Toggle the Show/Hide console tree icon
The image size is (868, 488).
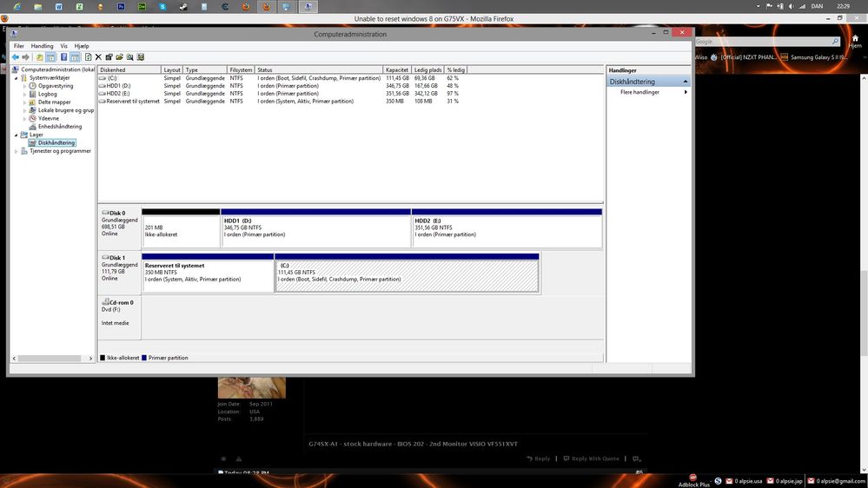click(50, 57)
